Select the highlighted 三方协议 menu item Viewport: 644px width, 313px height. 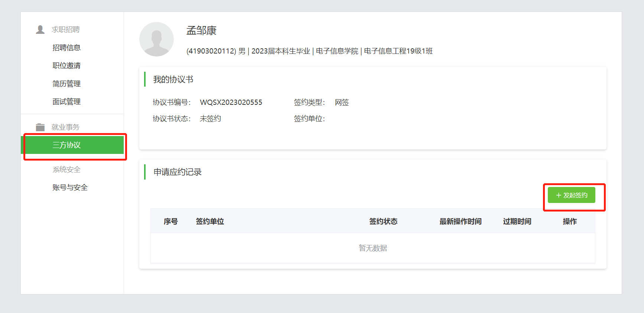pos(67,145)
